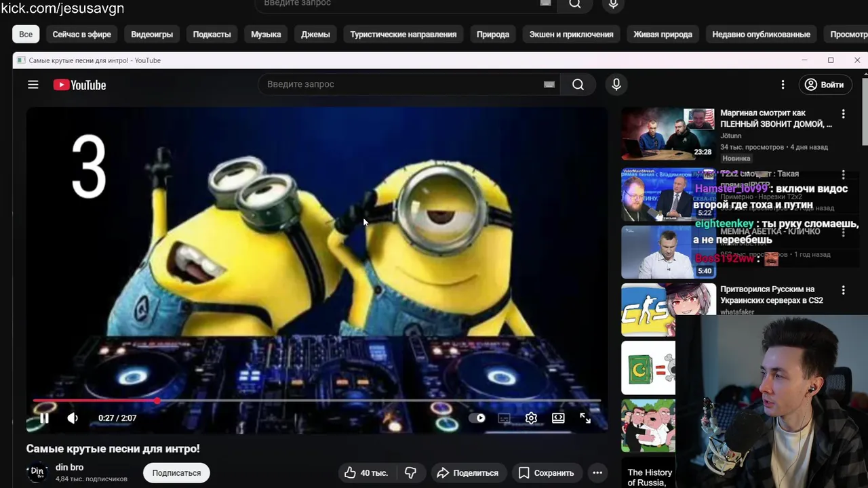Minimize the YouTube popup window

point(804,60)
